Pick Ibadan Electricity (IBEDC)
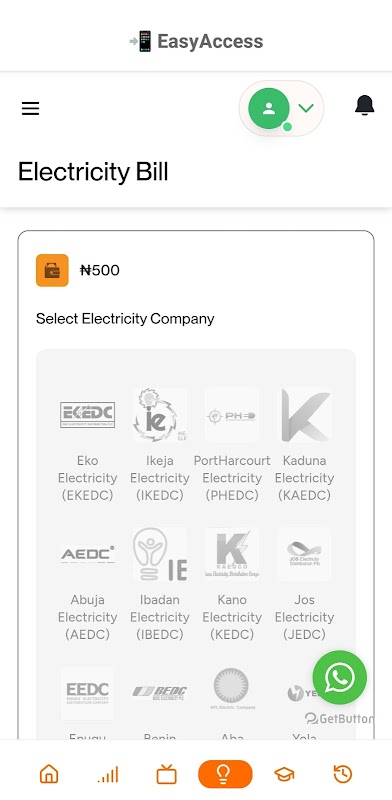Viewport: 392px width, 800px height. click(x=160, y=584)
